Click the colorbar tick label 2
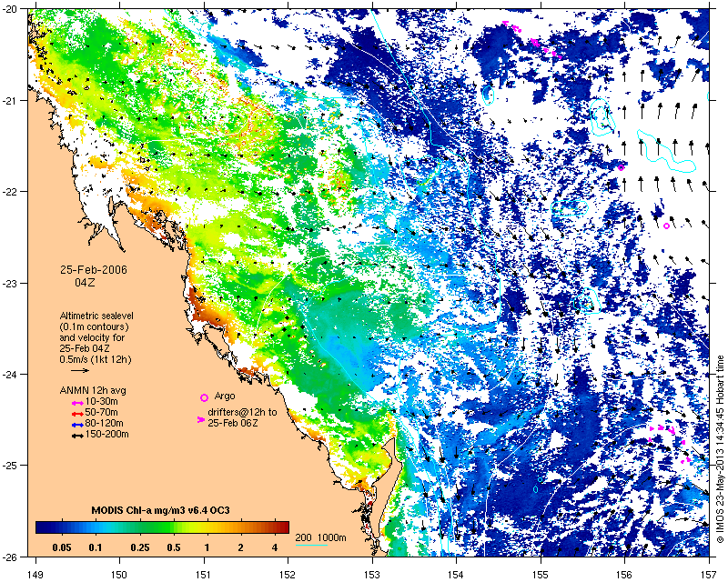 point(240,547)
